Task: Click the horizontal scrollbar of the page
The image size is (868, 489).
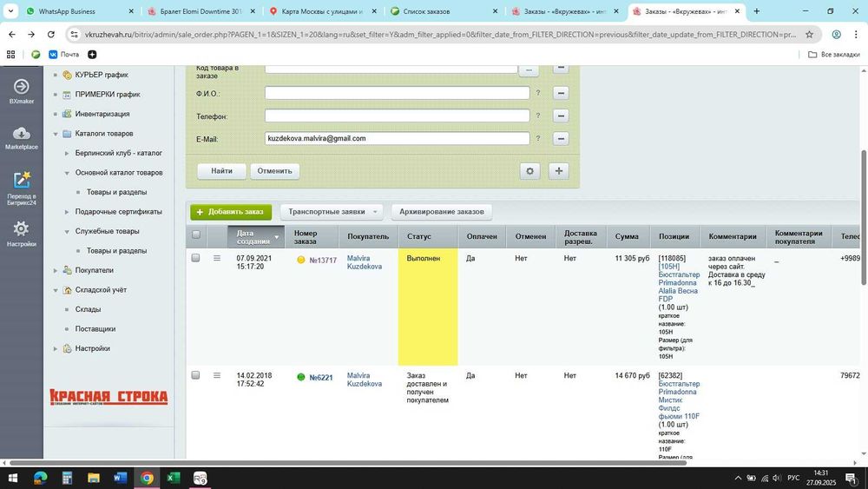Action: [348, 462]
